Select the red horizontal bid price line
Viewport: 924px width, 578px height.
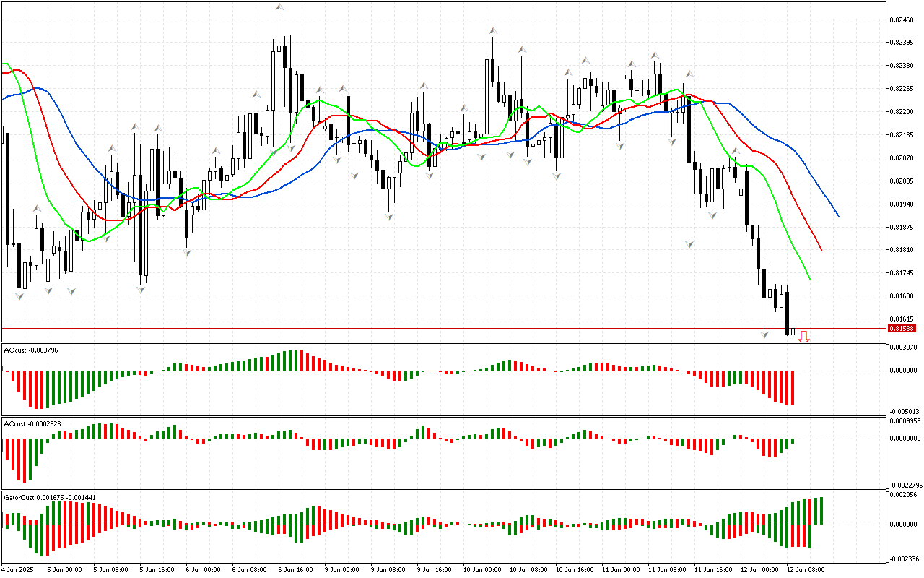click(x=433, y=328)
